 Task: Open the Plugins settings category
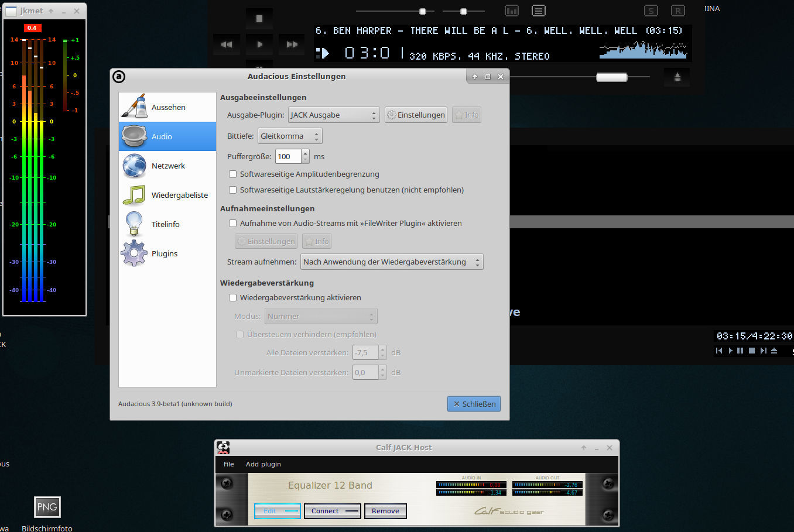(x=167, y=253)
